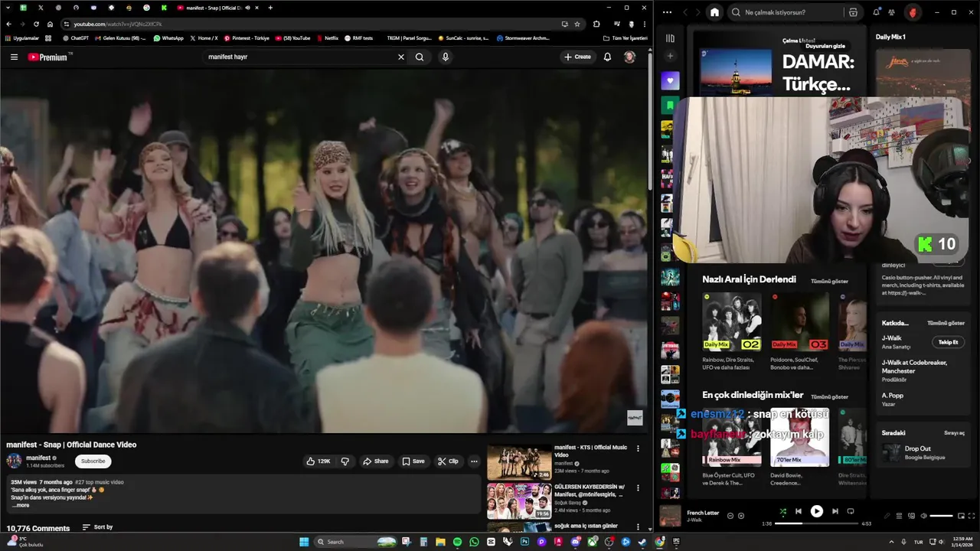
Task: Toggle Spotify shuffle
Action: pyautogui.click(x=782, y=511)
